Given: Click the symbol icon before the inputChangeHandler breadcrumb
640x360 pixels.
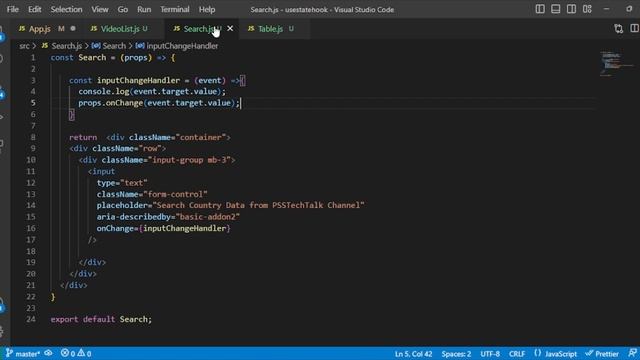Looking at the screenshot, I should 140,46.
